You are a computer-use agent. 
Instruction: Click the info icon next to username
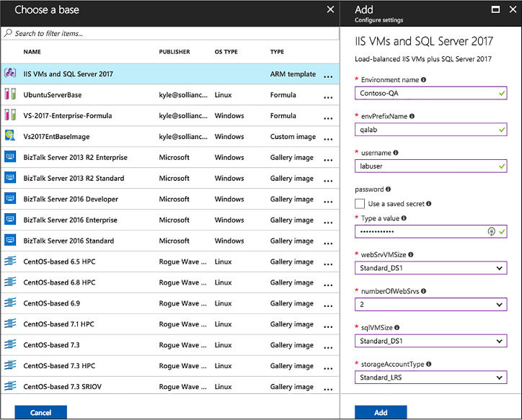click(x=396, y=153)
